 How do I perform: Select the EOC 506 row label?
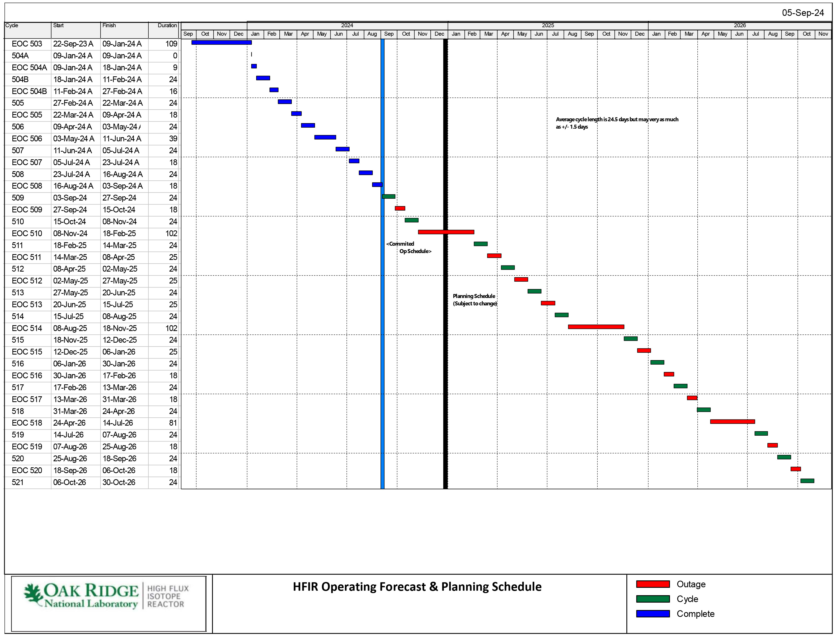(27, 139)
